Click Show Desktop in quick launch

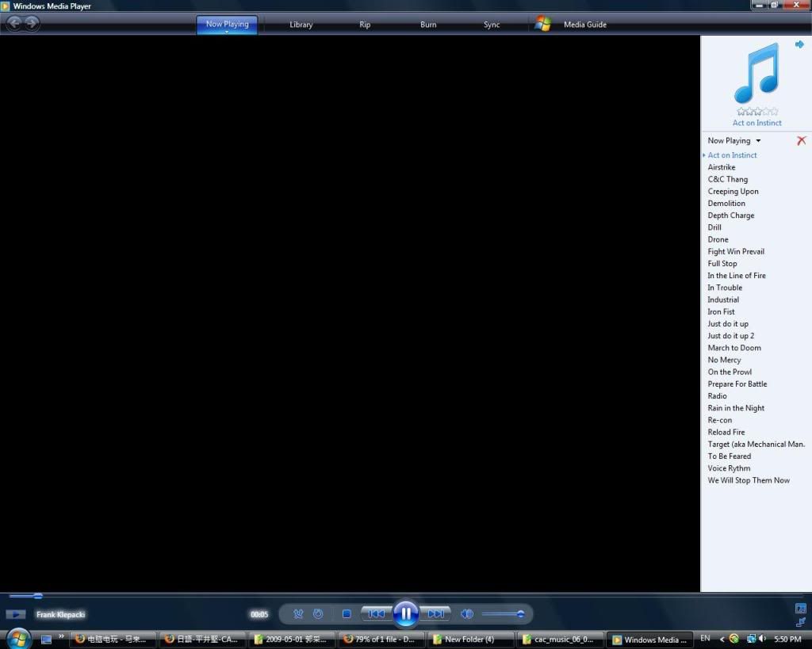(x=46, y=639)
